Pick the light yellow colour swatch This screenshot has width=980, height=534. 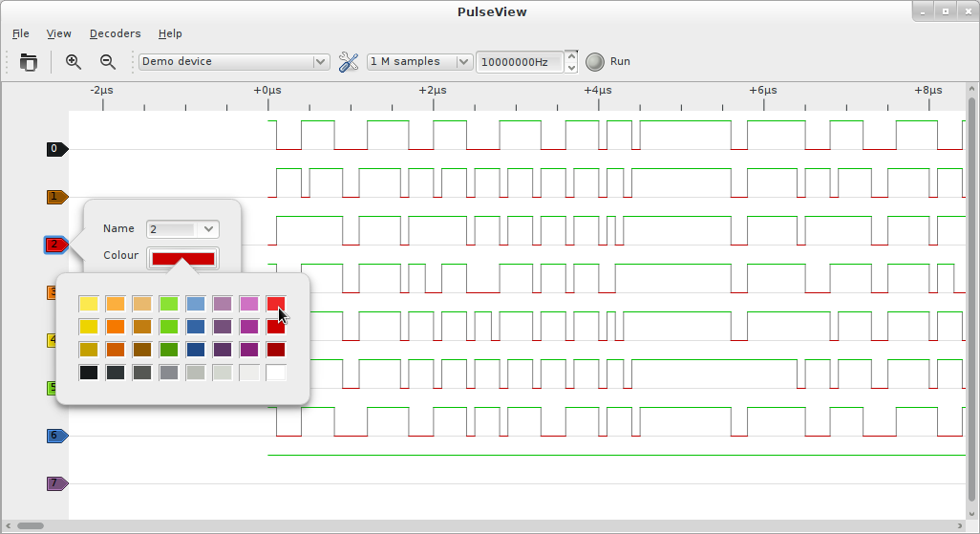(88, 304)
